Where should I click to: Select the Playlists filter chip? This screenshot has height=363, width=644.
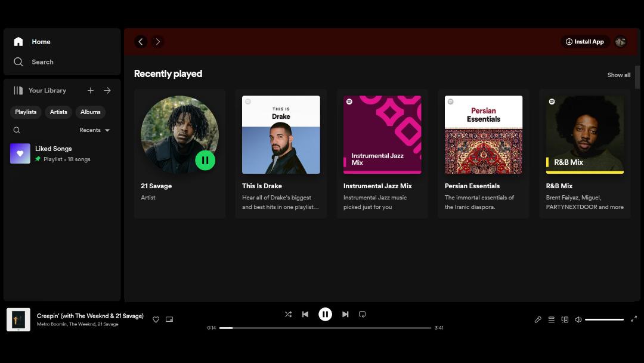pyautogui.click(x=26, y=112)
